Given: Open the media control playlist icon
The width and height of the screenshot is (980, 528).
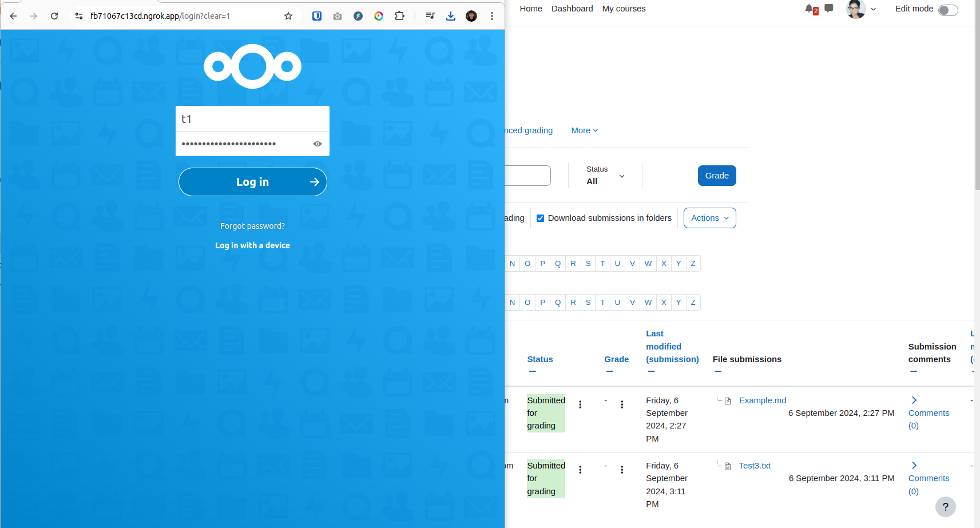Looking at the screenshot, I should point(430,16).
